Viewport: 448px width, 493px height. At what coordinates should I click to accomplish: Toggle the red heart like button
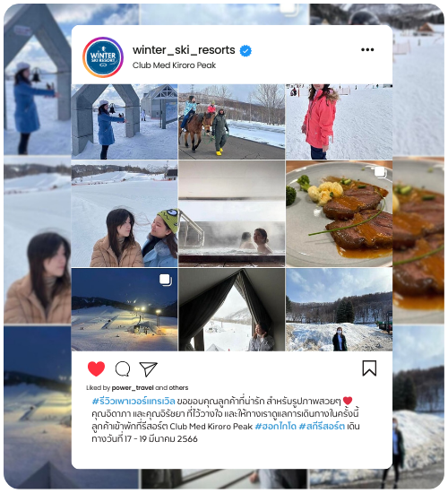pyautogui.click(x=96, y=368)
